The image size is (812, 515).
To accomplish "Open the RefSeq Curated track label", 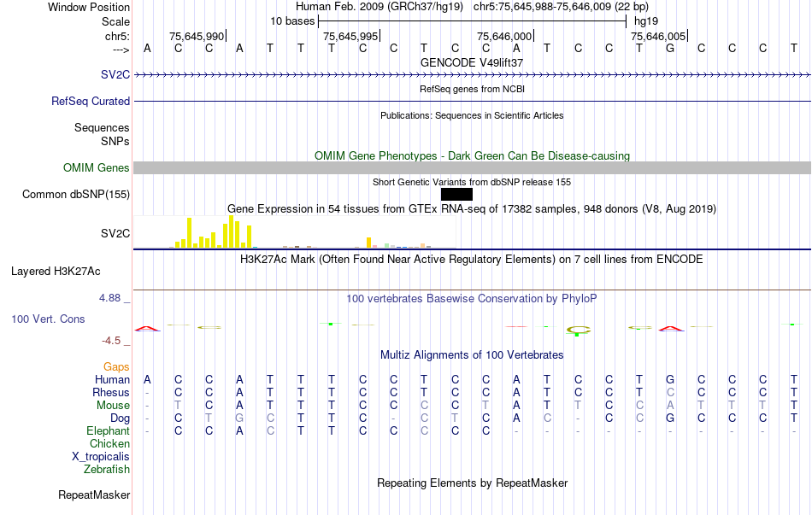I will coord(90,101).
